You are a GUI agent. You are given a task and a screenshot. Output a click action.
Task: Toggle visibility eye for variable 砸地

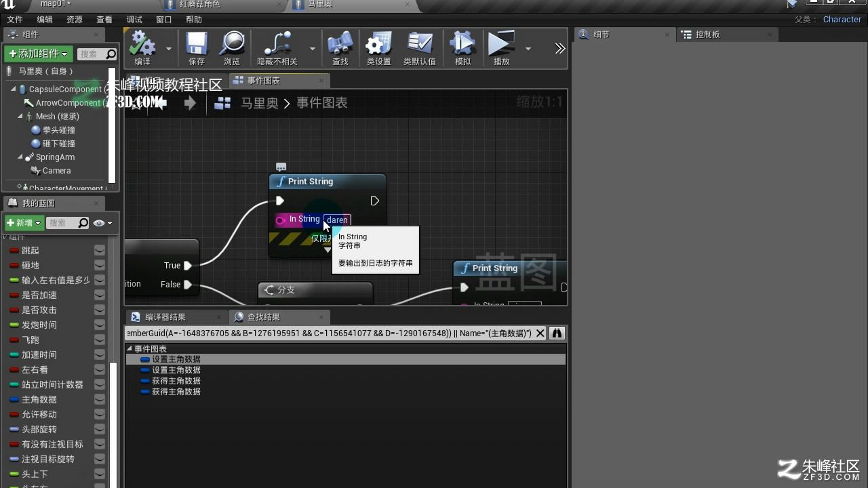[x=100, y=266]
